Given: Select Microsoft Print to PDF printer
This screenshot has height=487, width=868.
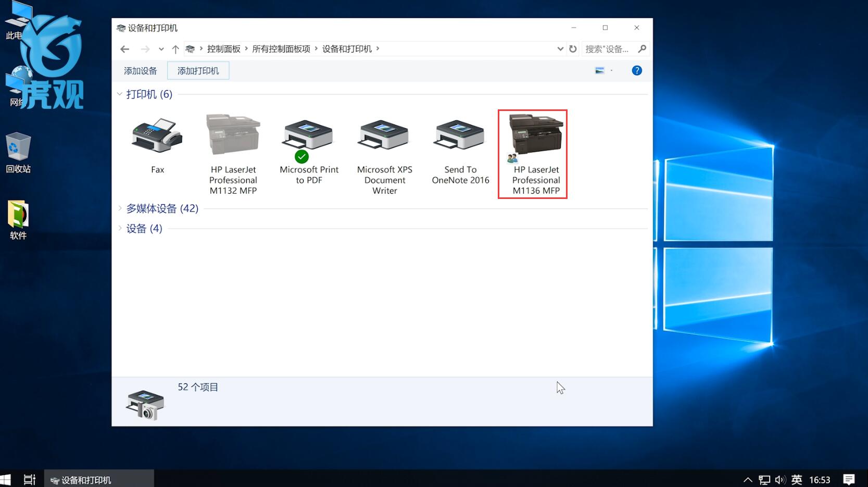Looking at the screenshot, I should (309, 152).
